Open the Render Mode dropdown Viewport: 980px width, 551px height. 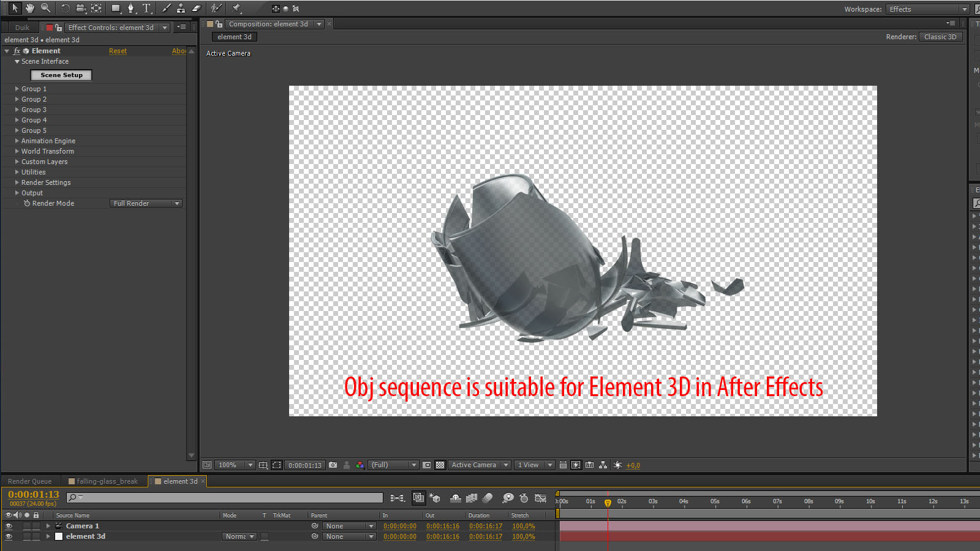[x=146, y=203]
